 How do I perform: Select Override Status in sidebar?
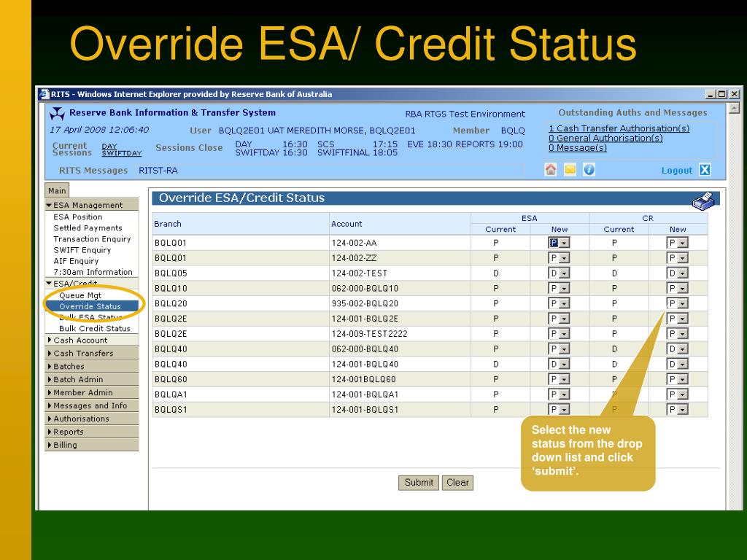(91, 306)
